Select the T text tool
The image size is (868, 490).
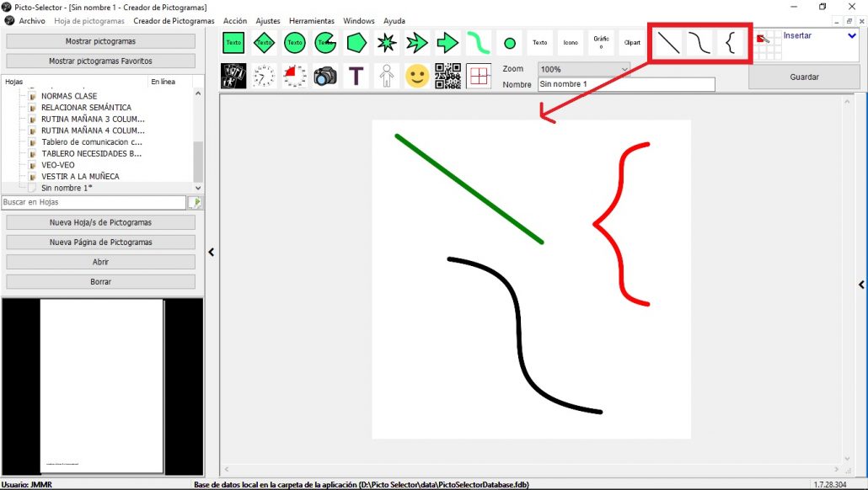(356, 76)
